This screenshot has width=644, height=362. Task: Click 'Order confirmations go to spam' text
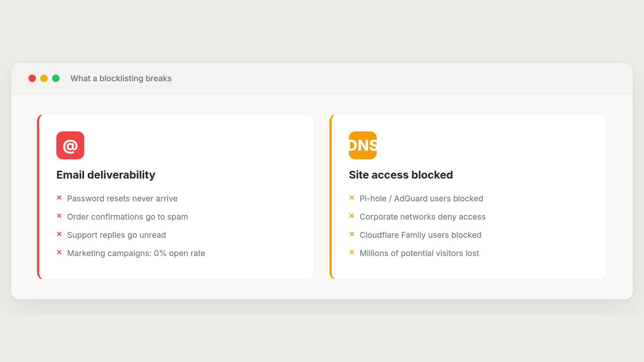[127, 217]
